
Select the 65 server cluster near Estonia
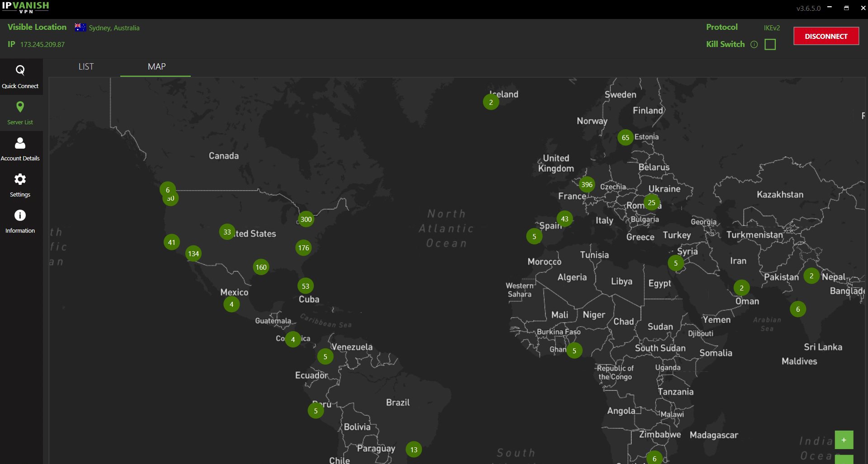pyautogui.click(x=626, y=138)
